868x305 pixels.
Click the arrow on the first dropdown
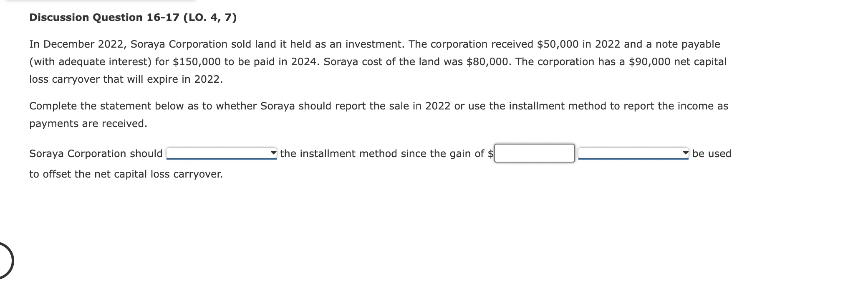(273, 153)
